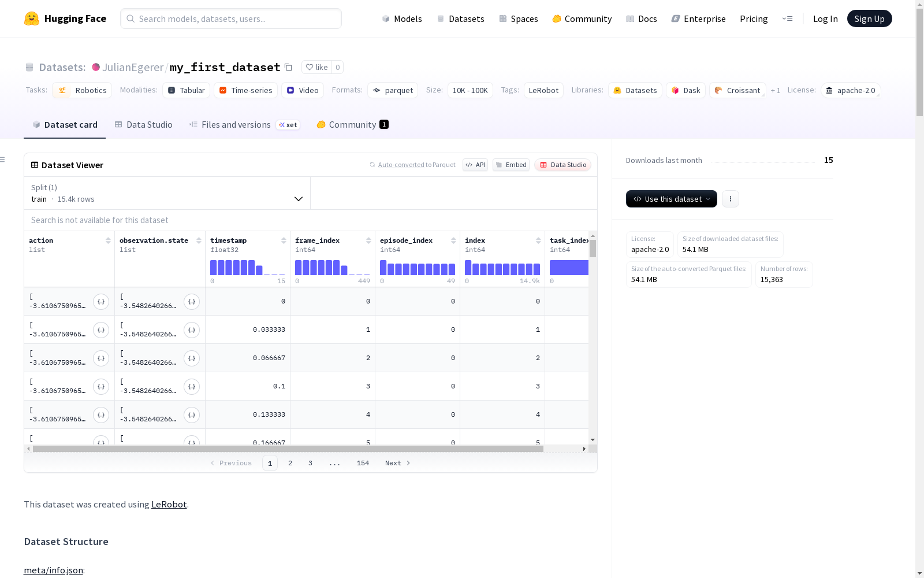Click JulianEgerer's avatar icon
Screen dimensions: 924x578
tap(96, 67)
